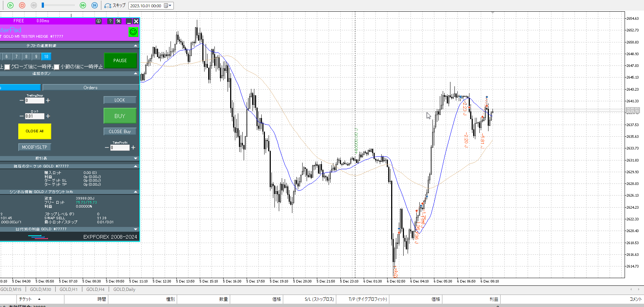Open the panel info icon

(98, 21)
